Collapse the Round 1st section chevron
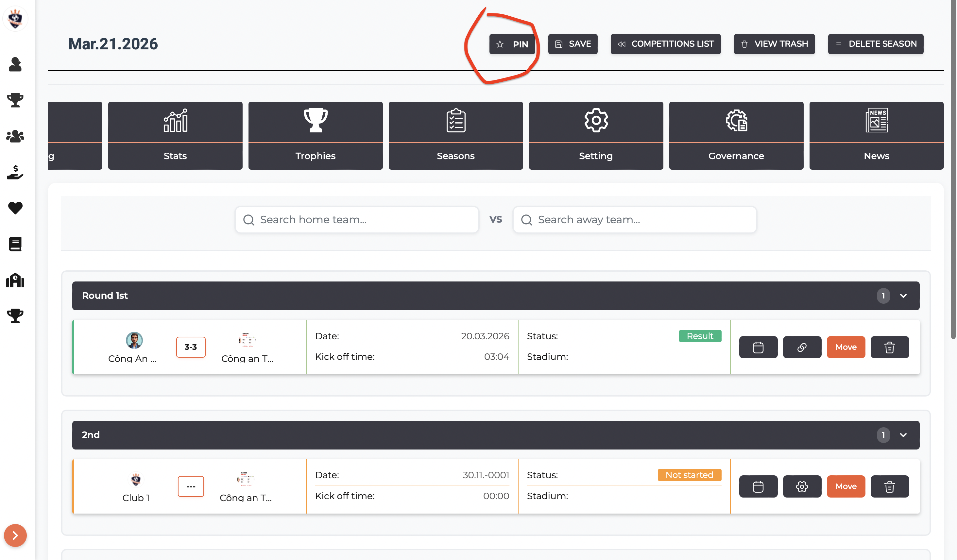Screen dimensions: 957x560 coord(903,296)
